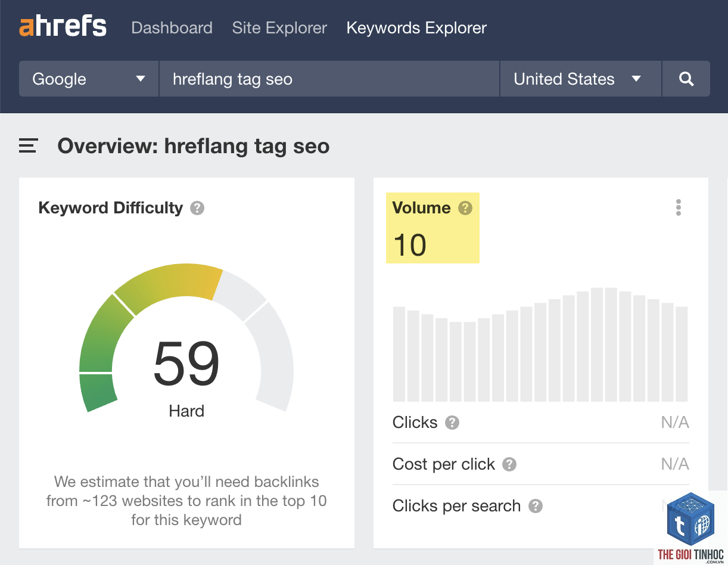The width and height of the screenshot is (728, 565).
Task: Open the Volume card three-dot menu
Action: pos(679,207)
